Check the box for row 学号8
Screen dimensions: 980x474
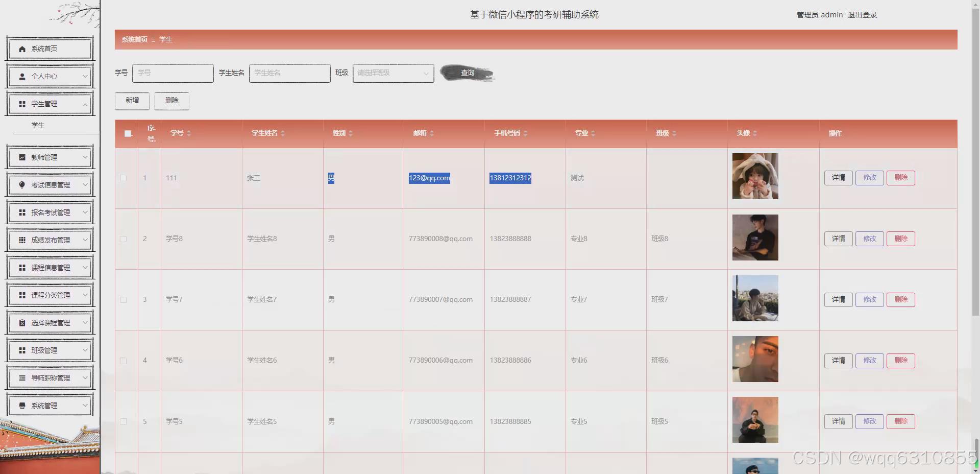(123, 239)
